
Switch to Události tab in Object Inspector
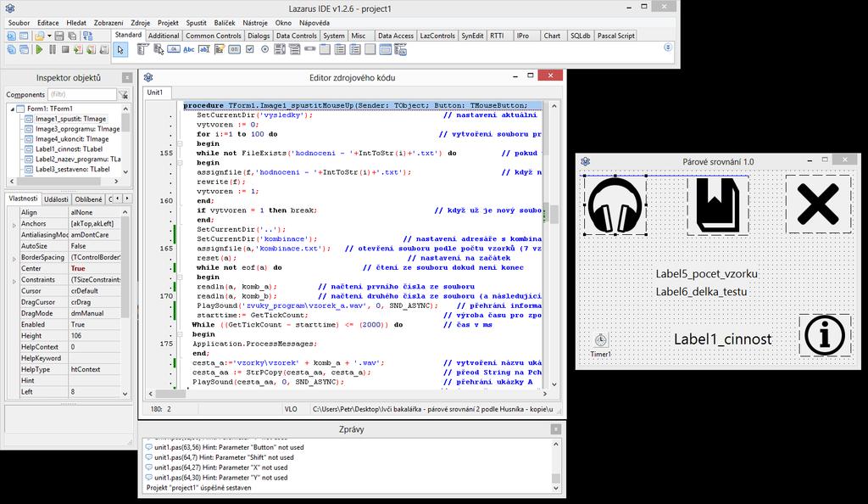(56, 199)
